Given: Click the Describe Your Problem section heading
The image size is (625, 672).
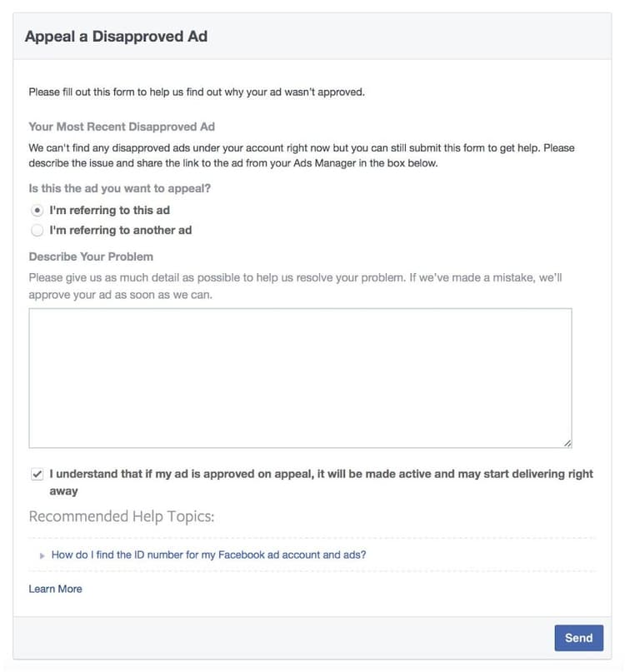Looking at the screenshot, I should [91, 256].
